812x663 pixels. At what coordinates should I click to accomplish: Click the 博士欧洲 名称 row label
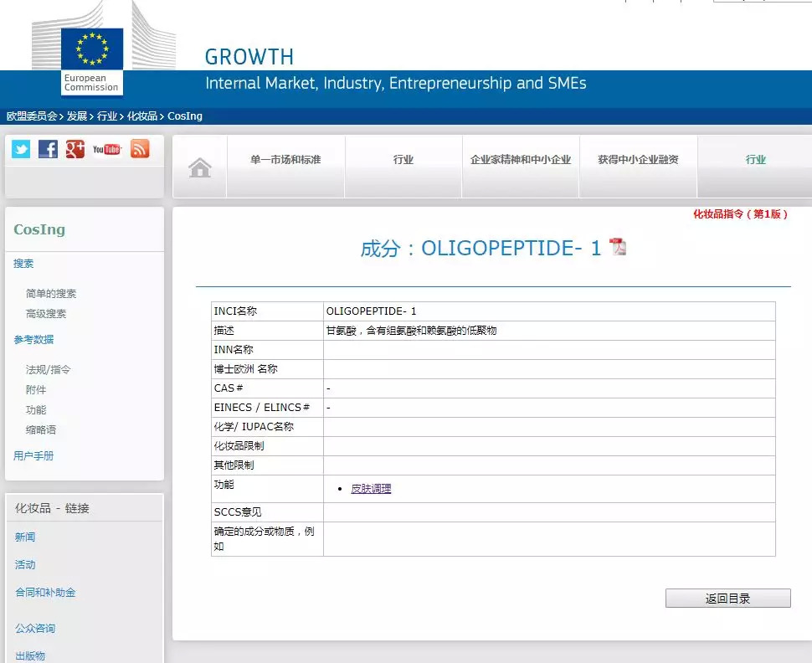pyautogui.click(x=245, y=369)
